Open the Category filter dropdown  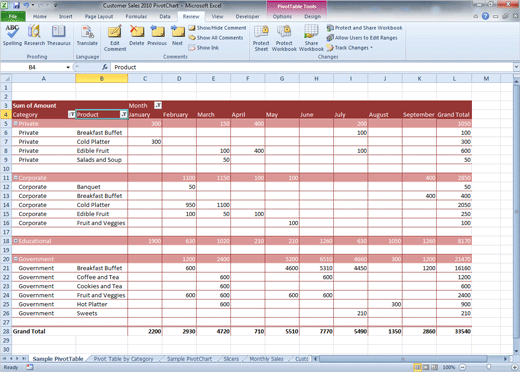coord(71,114)
